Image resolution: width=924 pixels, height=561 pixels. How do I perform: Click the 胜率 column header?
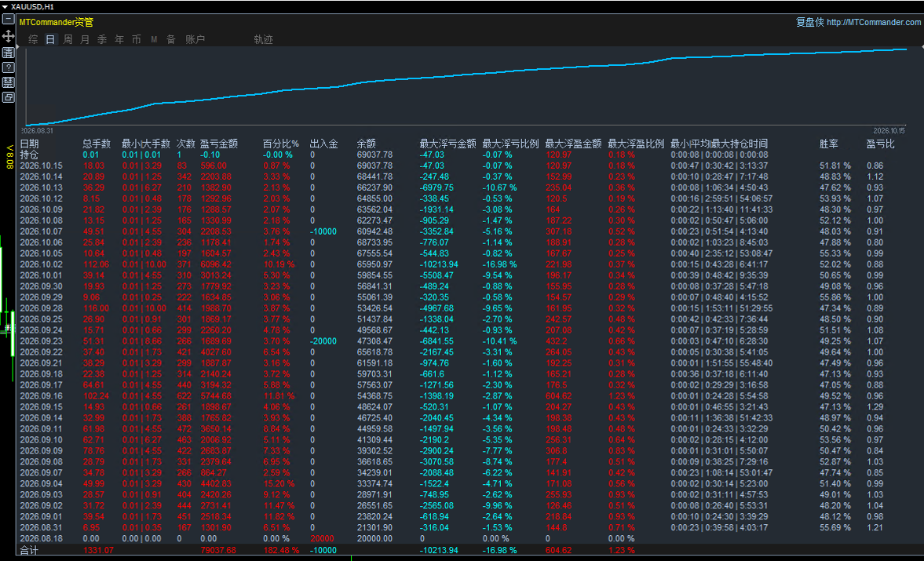click(828, 144)
